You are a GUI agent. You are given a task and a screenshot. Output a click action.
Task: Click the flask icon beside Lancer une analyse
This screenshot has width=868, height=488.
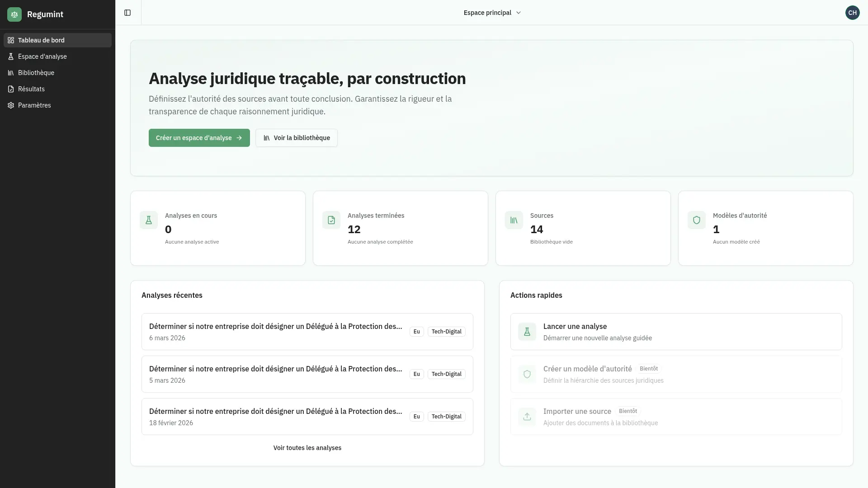coord(527,332)
